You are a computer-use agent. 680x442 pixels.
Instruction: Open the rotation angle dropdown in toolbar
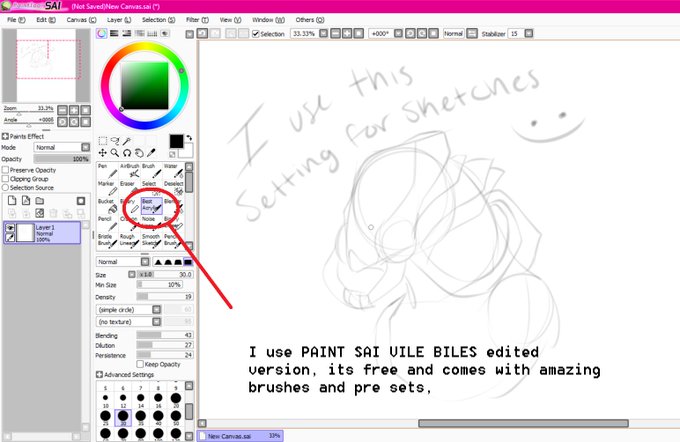point(398,33)
